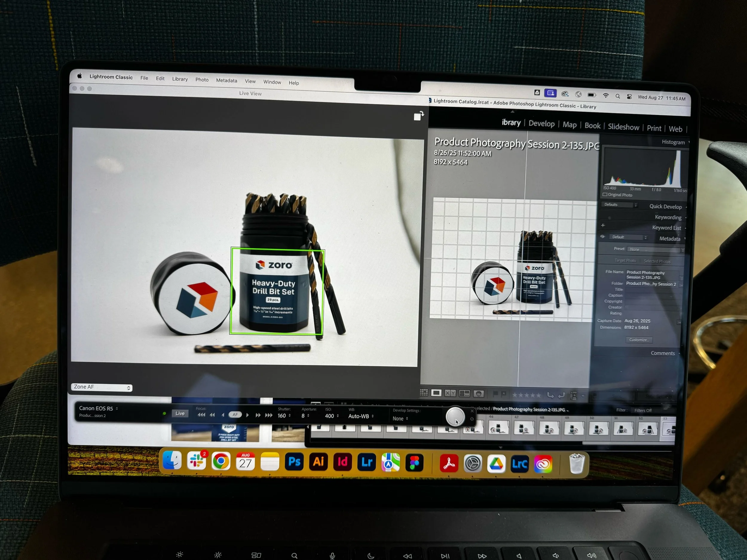Switch to Grid view icon
This screenshot has height=560, width=747.
point(424,392)
